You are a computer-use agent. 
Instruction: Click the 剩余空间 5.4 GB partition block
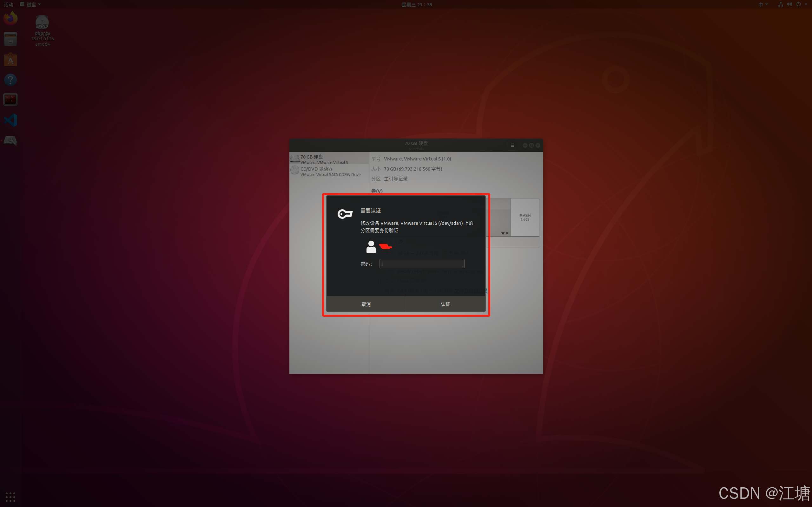(x=525, y=217)
